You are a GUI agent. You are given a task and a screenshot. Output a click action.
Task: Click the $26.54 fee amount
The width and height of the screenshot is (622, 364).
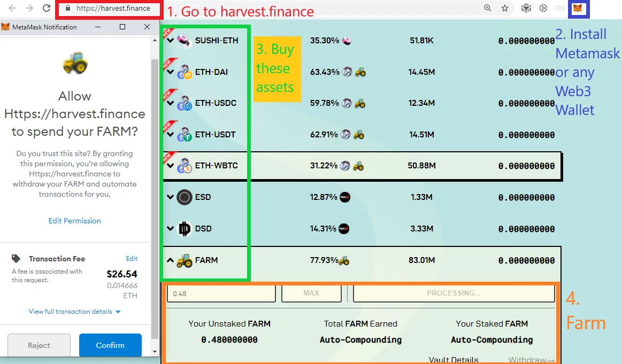pyautogui.click(x=122, y=274)
